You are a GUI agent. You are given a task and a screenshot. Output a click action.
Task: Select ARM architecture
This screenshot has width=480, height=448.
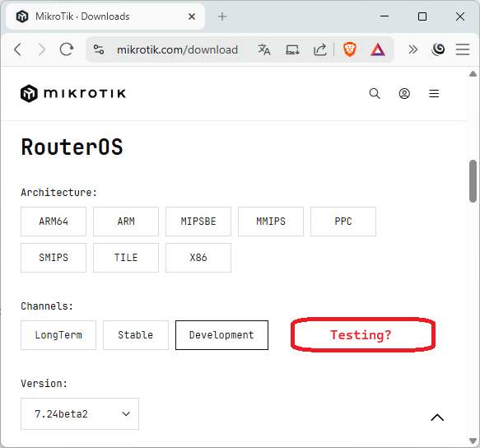pos(126,222)
